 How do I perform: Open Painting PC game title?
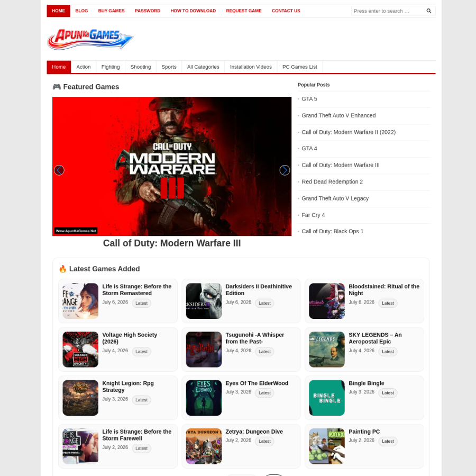point(364,432)
